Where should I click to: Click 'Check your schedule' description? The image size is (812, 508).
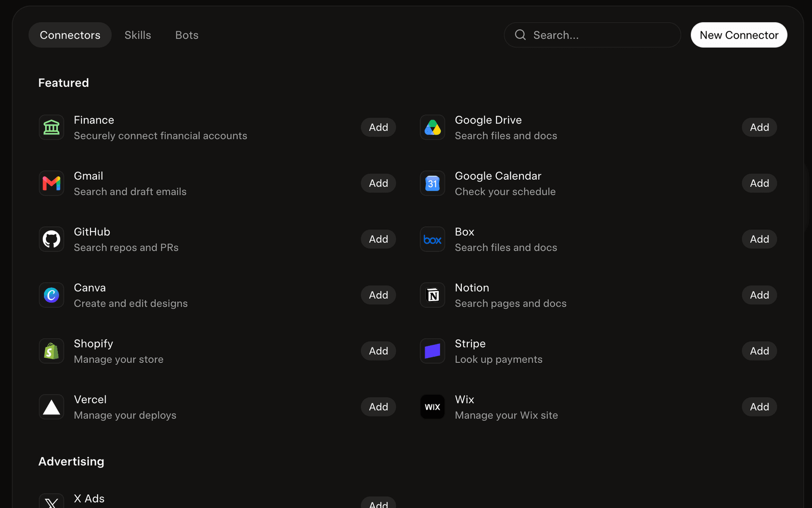(505, 192)
